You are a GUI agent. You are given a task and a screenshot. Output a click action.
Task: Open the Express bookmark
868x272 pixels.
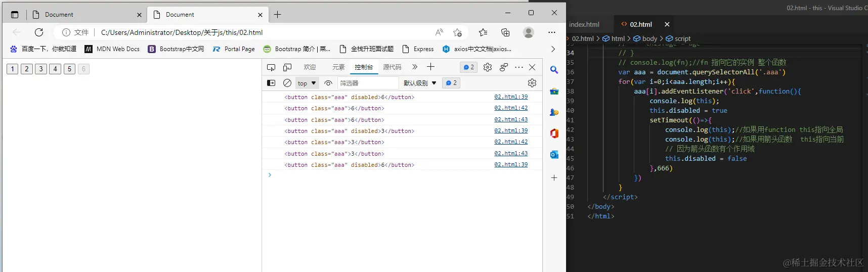(x=418, y=49)
